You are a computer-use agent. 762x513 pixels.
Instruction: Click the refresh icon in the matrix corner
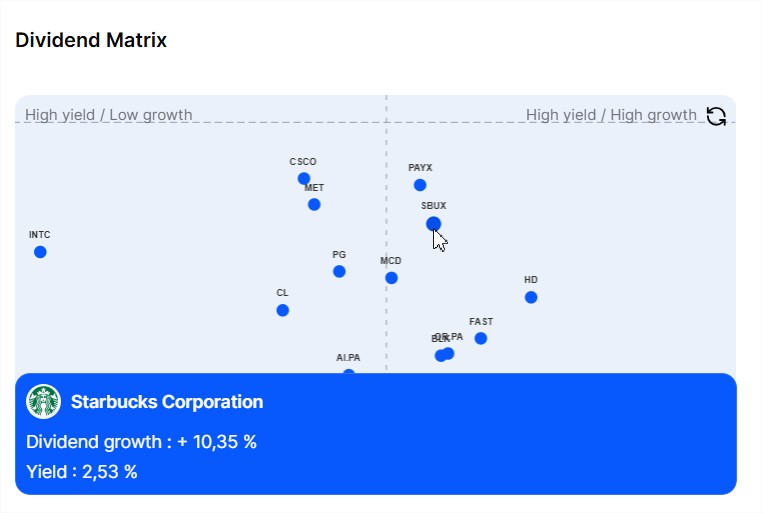point(716,116)
